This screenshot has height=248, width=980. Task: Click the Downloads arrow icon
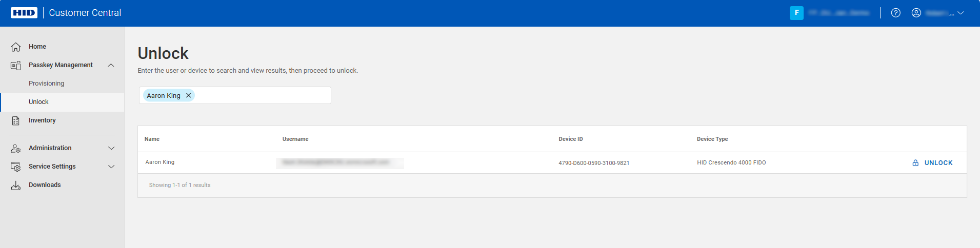pos(16,185)
